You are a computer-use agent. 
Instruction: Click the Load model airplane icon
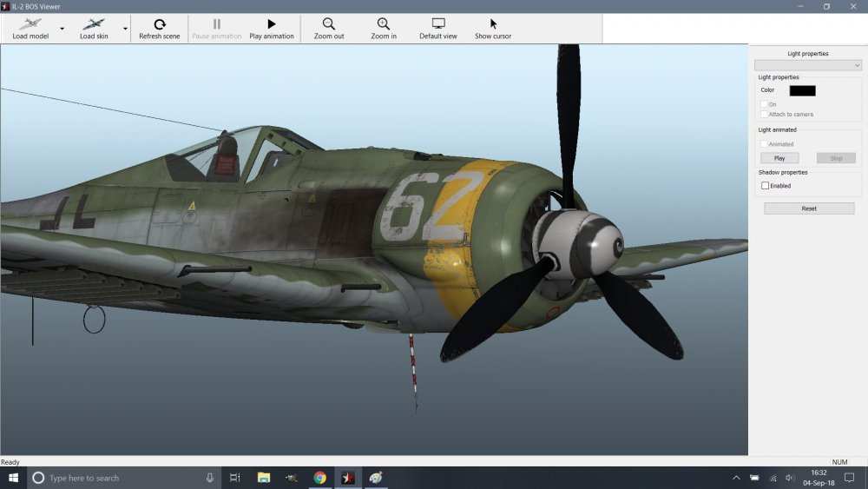point(30,24)
